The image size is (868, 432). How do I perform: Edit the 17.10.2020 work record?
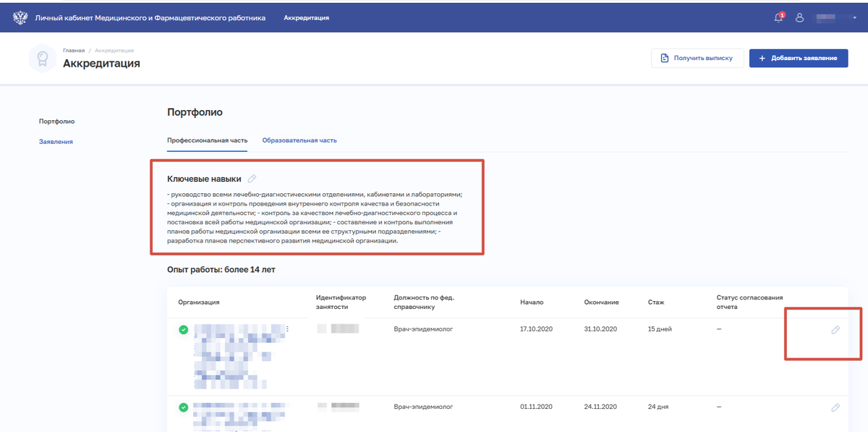click(x=835, y=330)
